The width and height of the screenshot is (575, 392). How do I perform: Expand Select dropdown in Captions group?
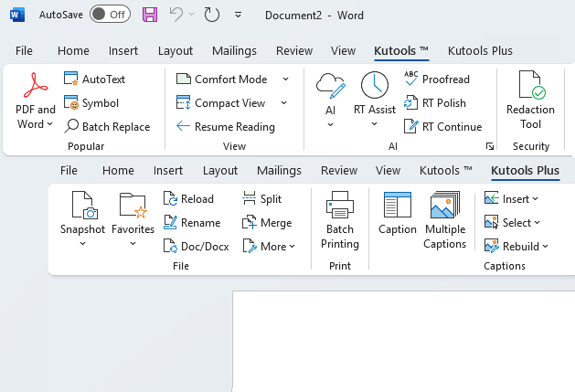(512, 223)
